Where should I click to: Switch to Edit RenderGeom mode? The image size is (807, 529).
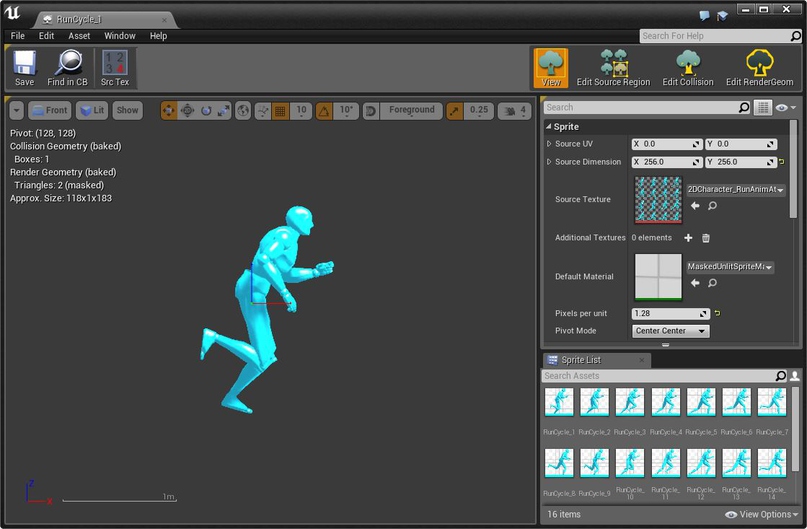coord(759,68)
